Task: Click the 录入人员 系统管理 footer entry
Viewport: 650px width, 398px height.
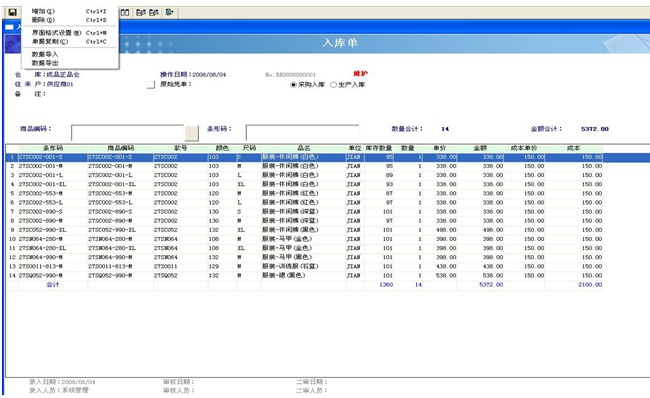Action: tap(59, 391)
